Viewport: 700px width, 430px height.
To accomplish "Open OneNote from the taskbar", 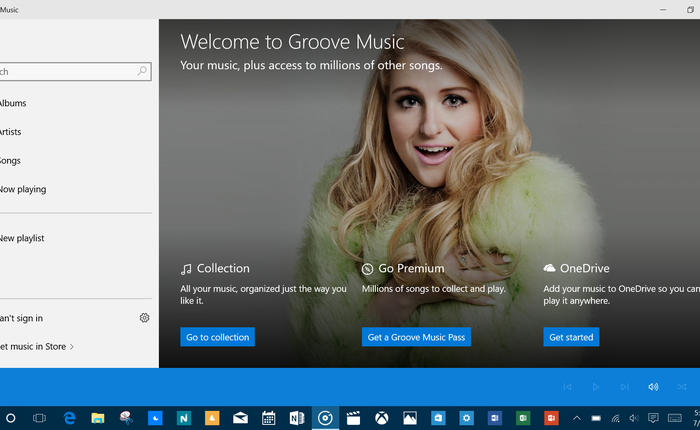I will (297, 418).
